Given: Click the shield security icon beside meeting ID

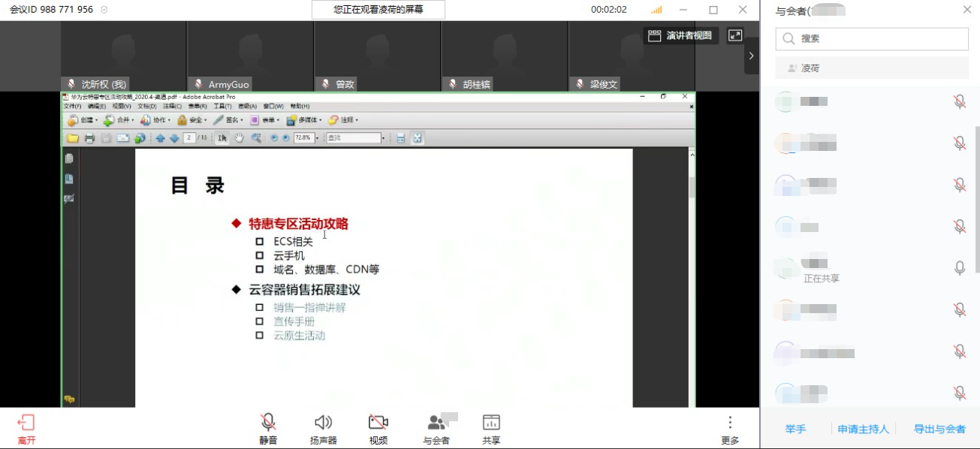Looking at the screenshot, I should click(104, 10).
